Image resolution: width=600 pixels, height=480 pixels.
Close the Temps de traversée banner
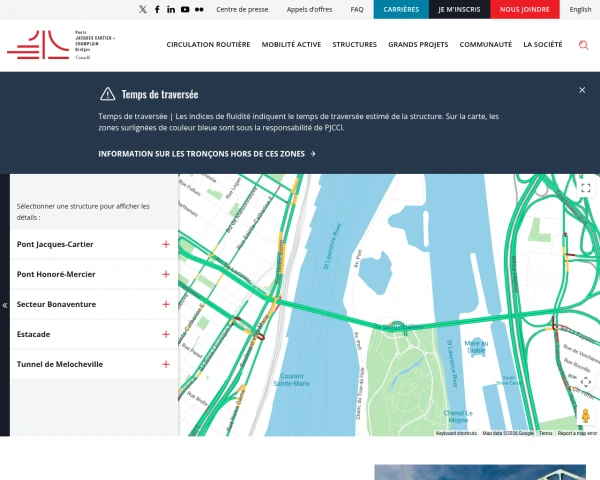582,90
